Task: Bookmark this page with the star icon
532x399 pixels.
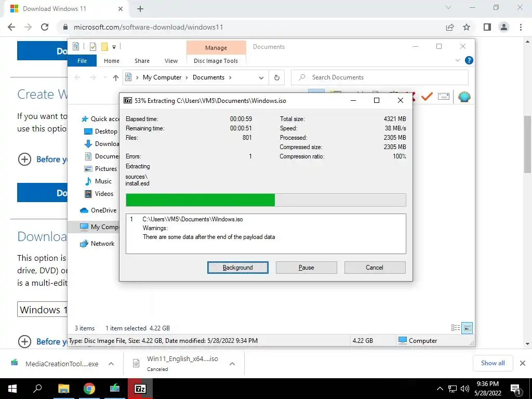Action: coord(467,27)
